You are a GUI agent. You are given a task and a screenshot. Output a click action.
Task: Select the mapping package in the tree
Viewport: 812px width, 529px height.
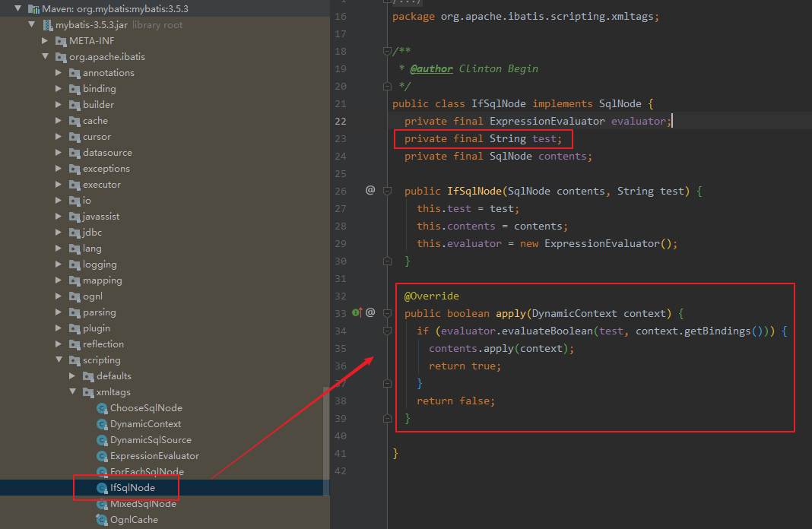pos(103,280)
